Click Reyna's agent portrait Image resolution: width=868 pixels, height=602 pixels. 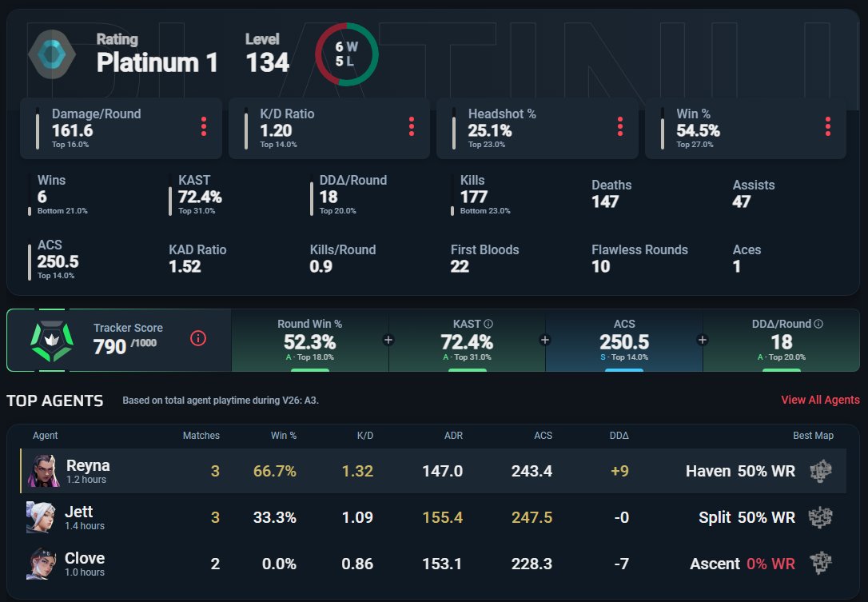43,472
